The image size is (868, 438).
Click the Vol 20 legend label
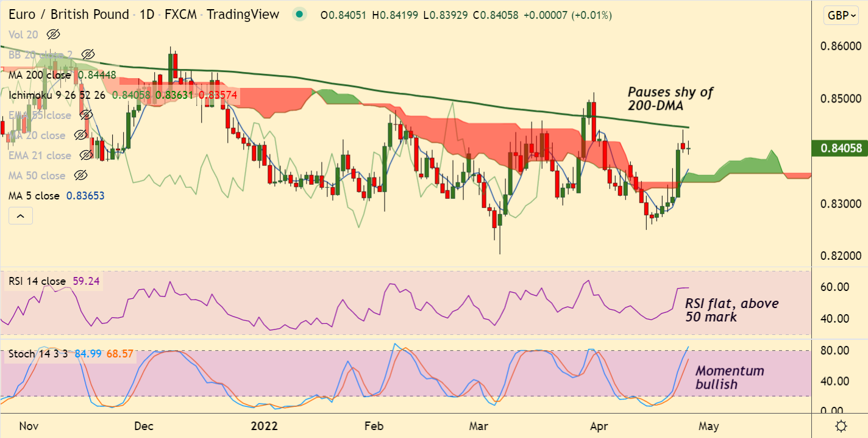click(23, 34)
